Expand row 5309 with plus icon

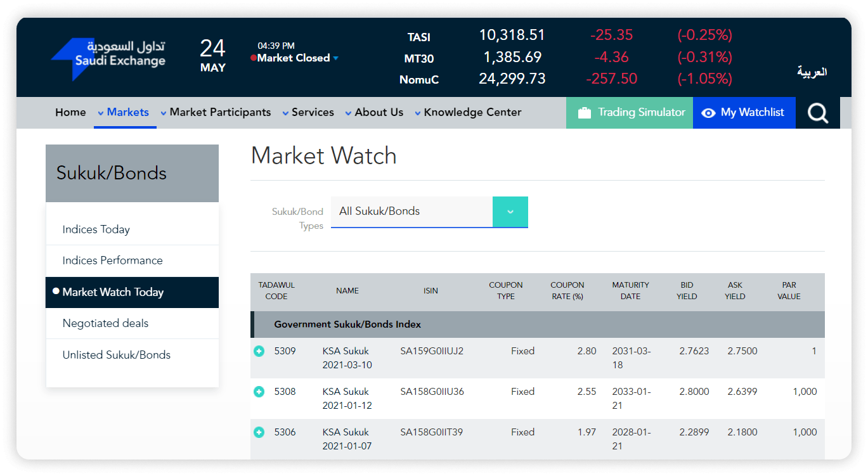tap(259, 351)
